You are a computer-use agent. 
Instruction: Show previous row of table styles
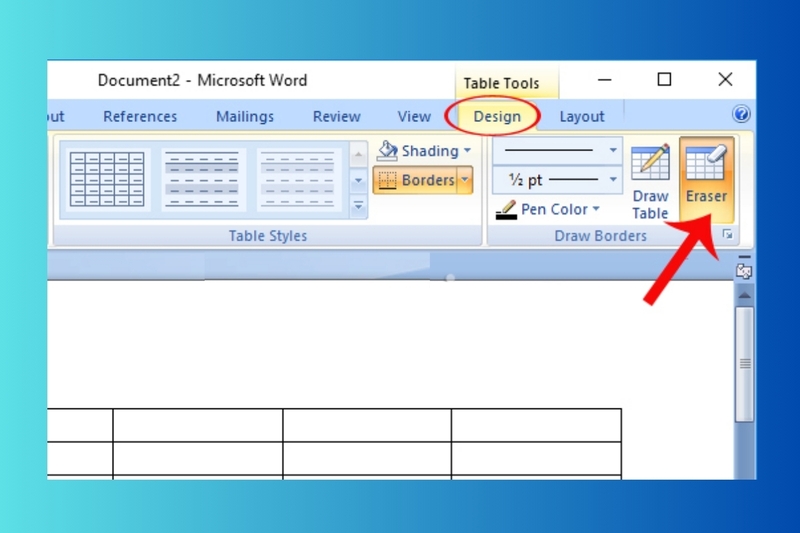pos(358,155)
